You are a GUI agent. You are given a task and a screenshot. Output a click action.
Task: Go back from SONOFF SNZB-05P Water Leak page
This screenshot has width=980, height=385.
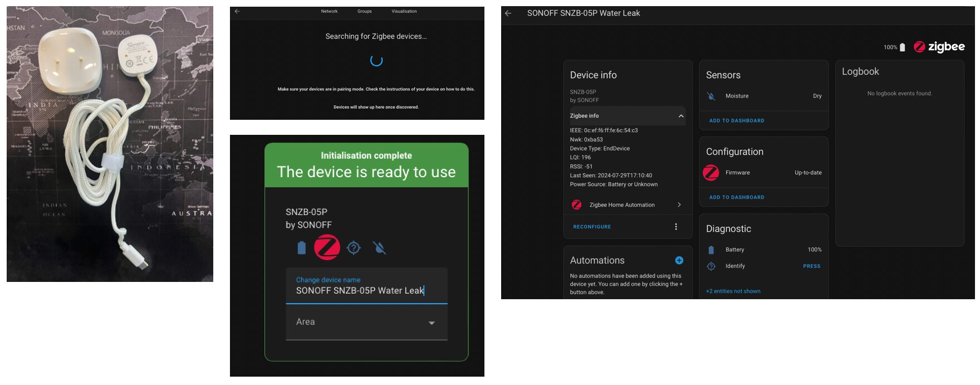[508, 13]
